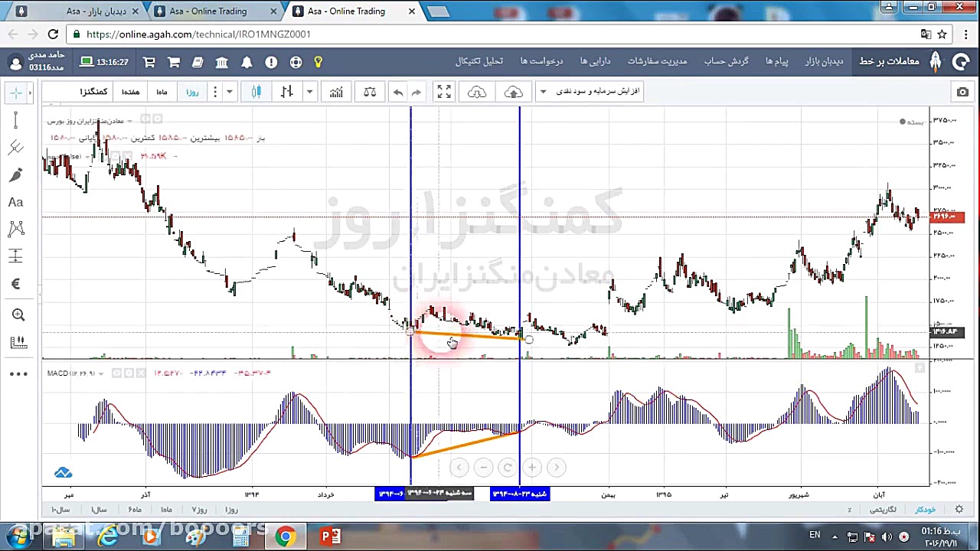Select the crosshair cursor tool
This screenshot has width=980, height=551.
(x=15, y=93)
